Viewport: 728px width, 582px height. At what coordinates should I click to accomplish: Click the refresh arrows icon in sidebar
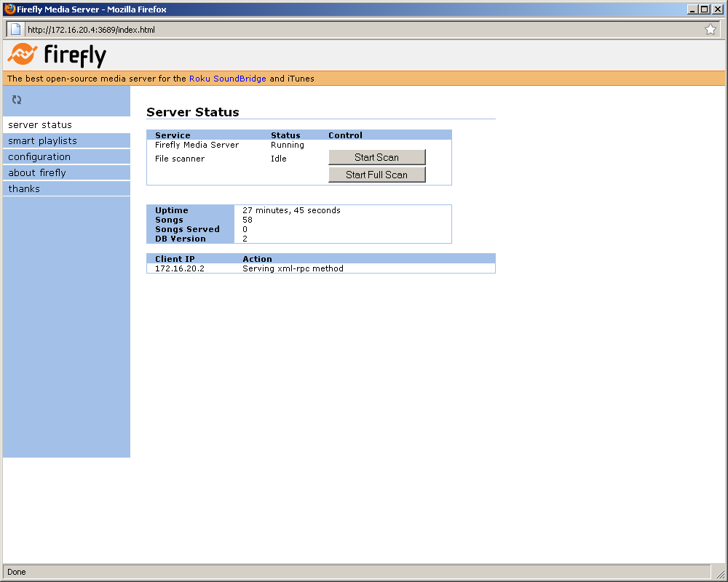(x=17, y=100)
